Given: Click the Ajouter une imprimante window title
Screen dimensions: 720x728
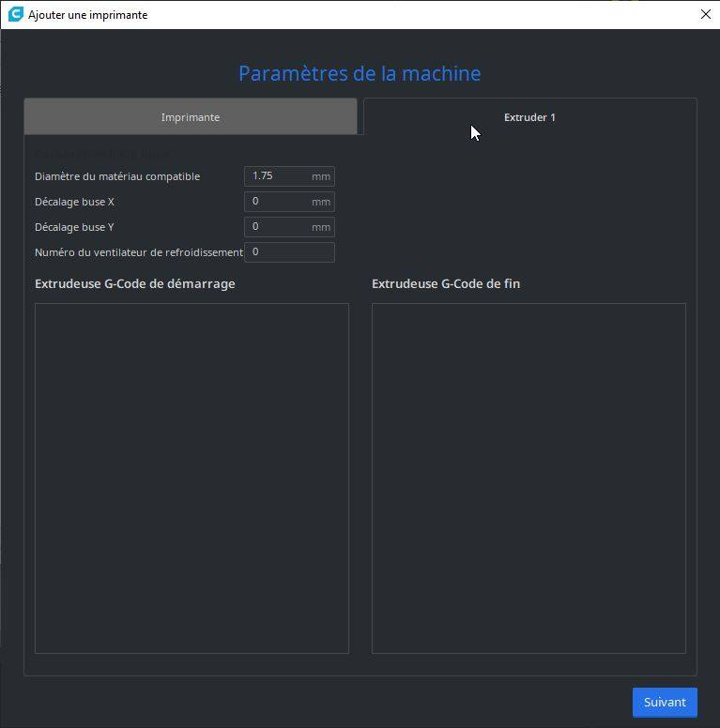Looking at the screenshot, I should coord(88,15).
